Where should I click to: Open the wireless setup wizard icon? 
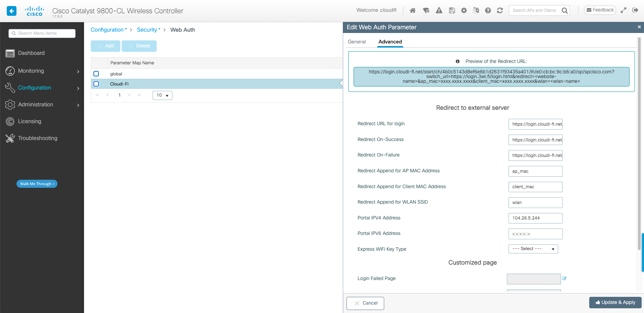tap(426, 10)
